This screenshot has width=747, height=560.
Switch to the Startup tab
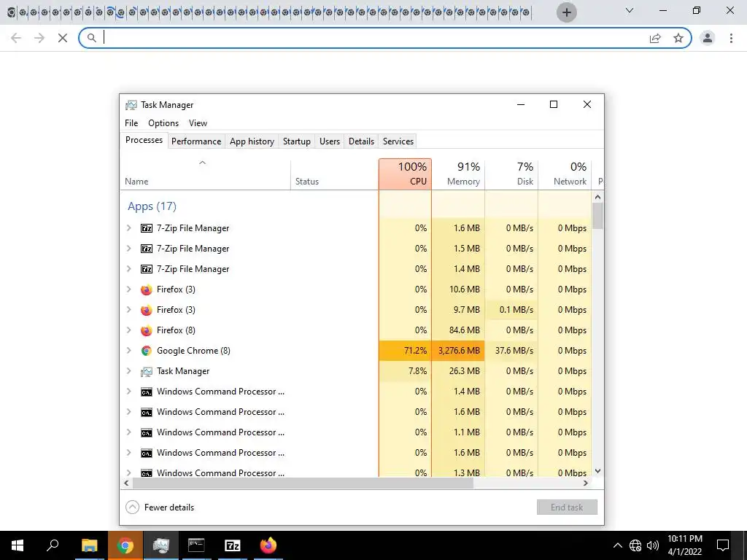pos(297,141)
